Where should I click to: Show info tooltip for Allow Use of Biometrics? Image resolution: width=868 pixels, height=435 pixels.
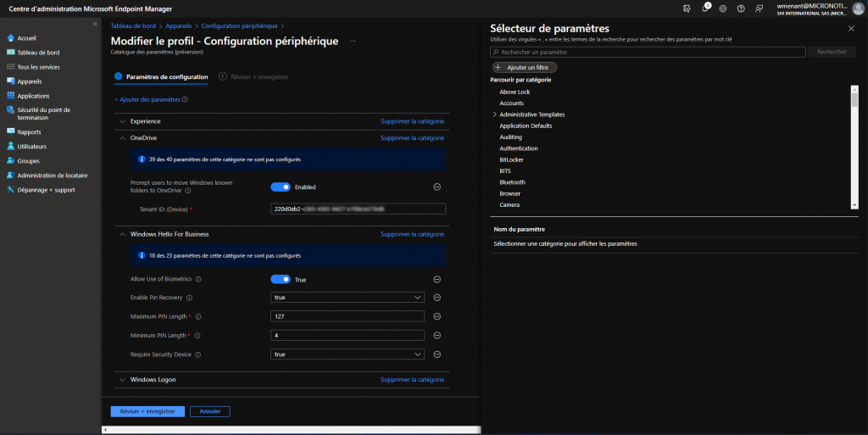coord(198,280)
